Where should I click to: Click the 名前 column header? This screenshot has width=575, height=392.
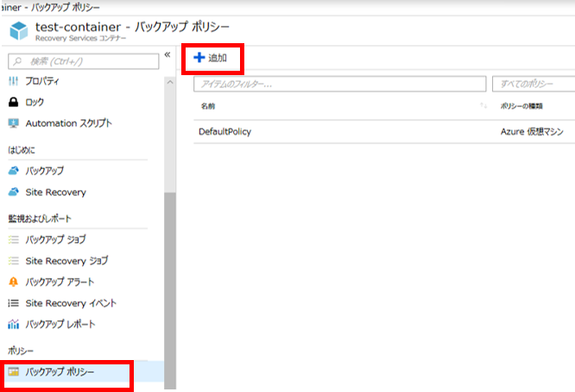[x=208, y=106]
